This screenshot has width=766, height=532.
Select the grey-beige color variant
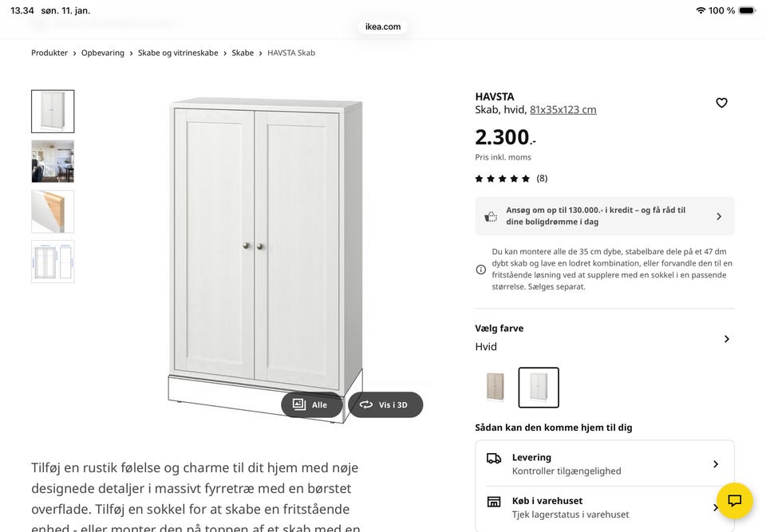click(x=496, y=388)
